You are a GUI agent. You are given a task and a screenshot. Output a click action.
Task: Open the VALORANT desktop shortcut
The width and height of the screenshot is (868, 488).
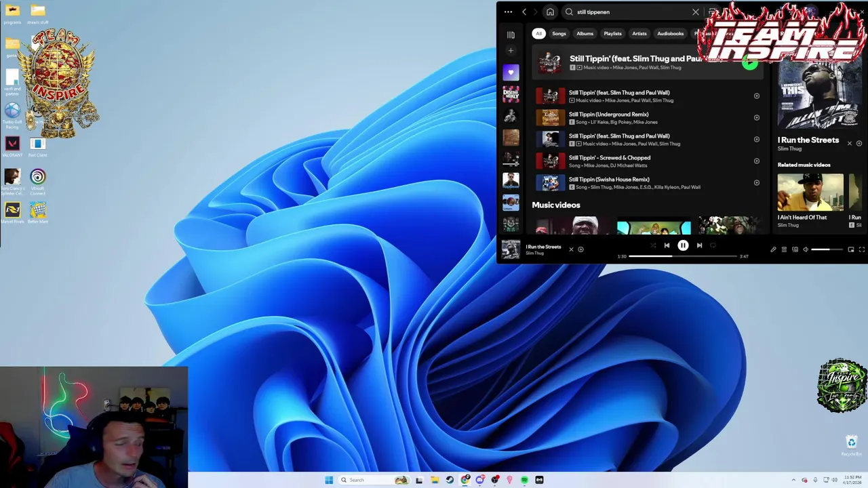coord(12,146)
